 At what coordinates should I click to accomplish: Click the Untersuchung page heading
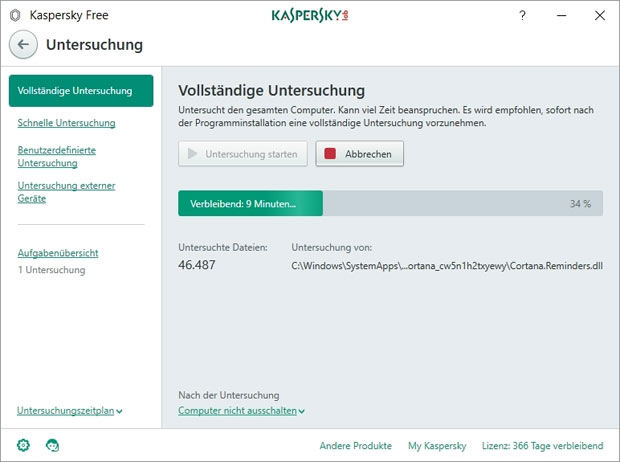[95, 44]
